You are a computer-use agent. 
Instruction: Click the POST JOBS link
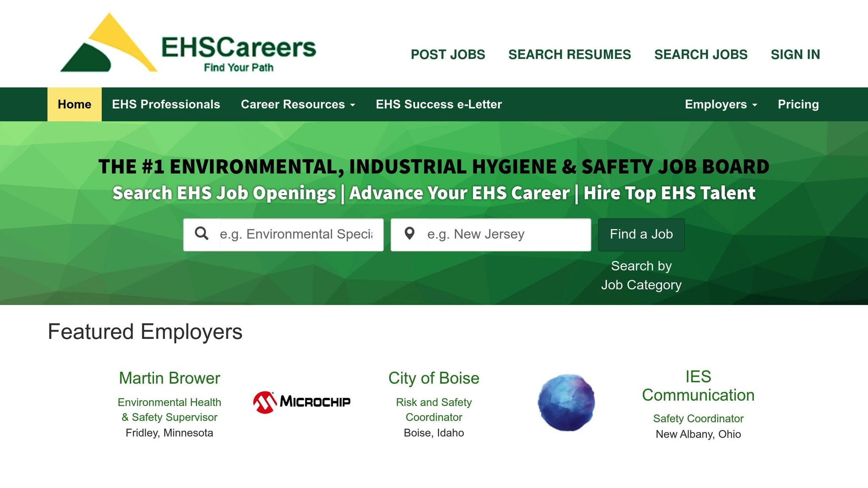tap(448, 54)
